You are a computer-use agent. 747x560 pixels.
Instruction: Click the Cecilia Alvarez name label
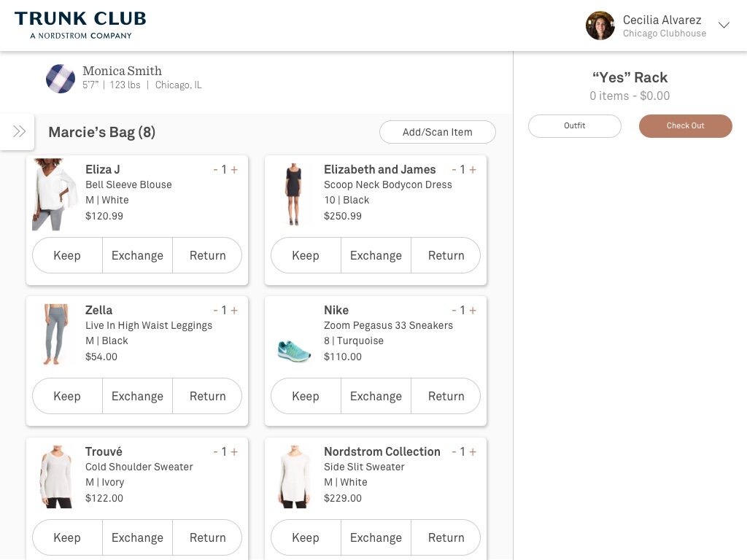click(662, 20)
